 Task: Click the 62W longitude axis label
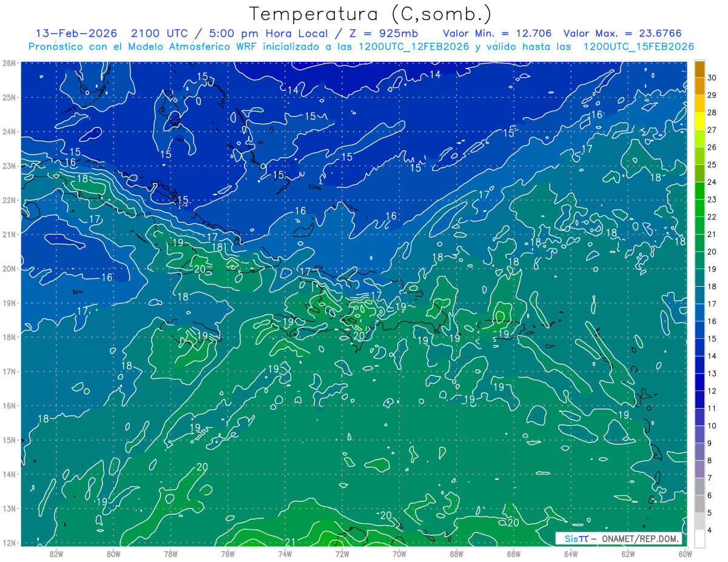point(629,554)
